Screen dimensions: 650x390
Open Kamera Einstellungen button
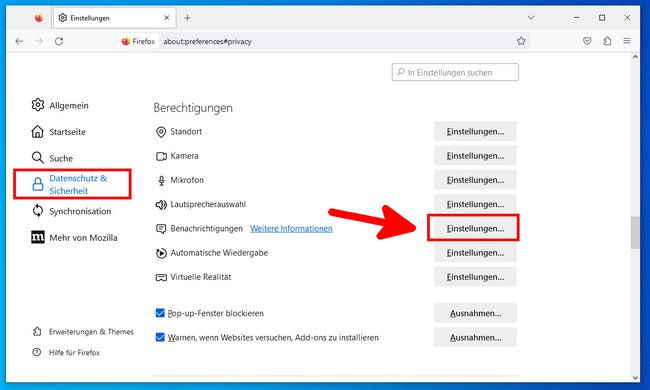[x=475, y=156]
